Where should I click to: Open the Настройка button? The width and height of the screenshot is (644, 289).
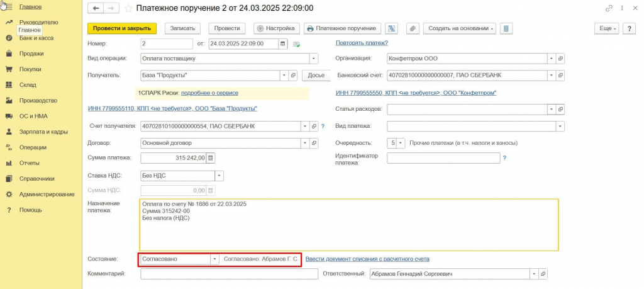277,28
